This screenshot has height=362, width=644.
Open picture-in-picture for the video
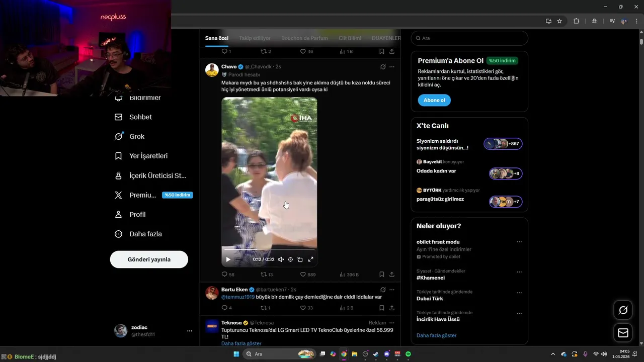pos(300,259)
